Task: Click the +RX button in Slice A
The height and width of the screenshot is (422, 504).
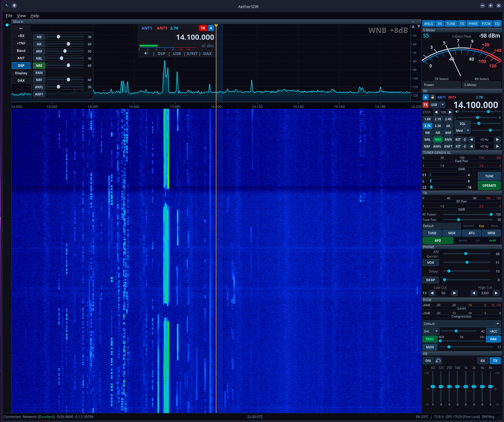Action: pyautogui.click(x=21, y=36)
